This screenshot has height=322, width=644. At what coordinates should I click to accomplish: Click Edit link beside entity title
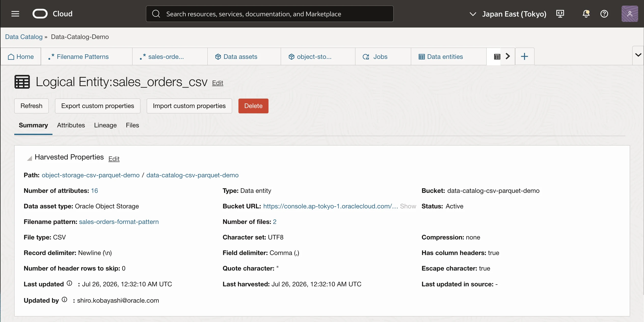click(x=218, y=83)
